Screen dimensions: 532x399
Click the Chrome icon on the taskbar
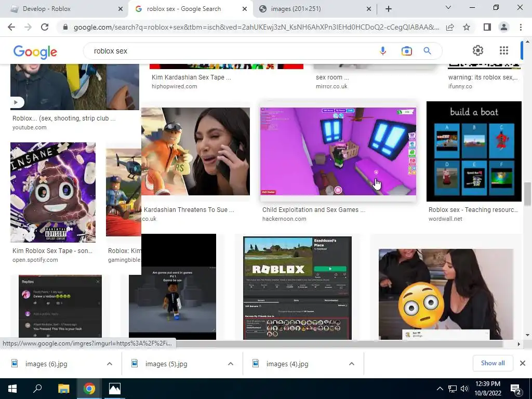(89, 389)
